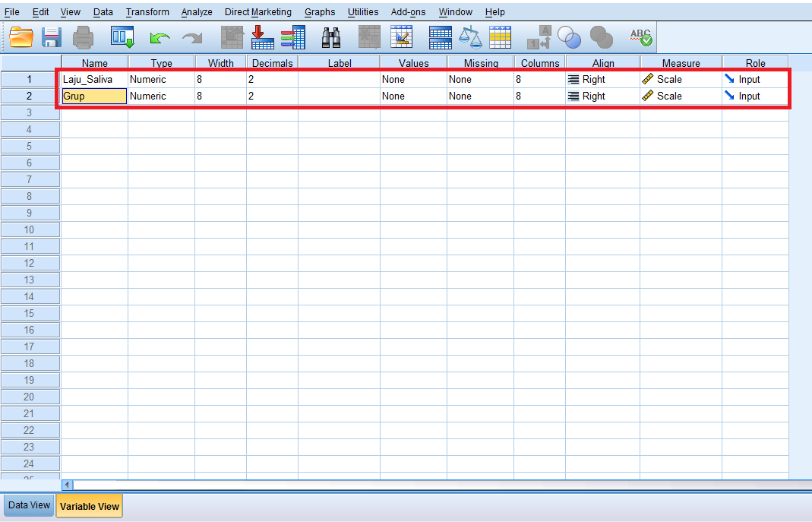812x522 pixels.
Task: Click the Open data document folder icon
Action: click(x=21, y=36)
